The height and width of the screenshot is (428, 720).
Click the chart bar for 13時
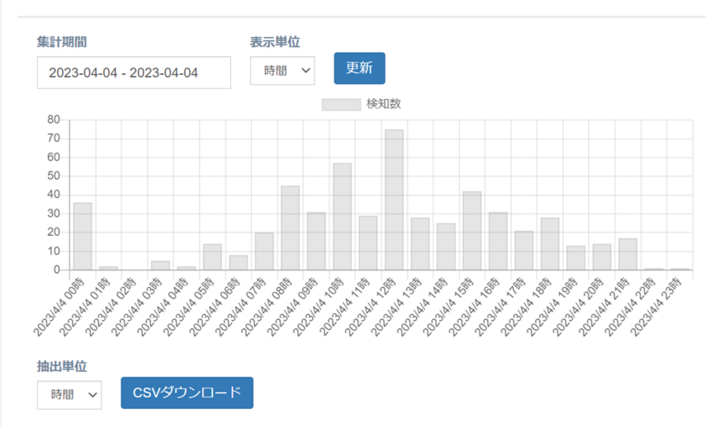(420, 244)
